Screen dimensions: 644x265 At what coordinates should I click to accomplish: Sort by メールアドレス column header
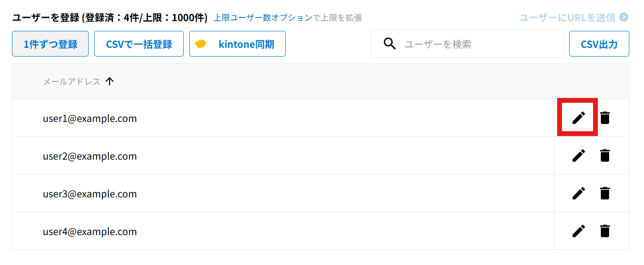coord(72,81)
